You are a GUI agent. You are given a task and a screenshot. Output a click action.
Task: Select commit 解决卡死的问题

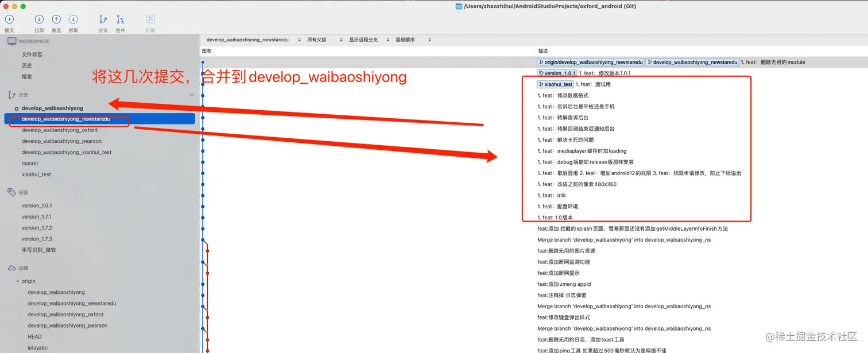point(565,140)
